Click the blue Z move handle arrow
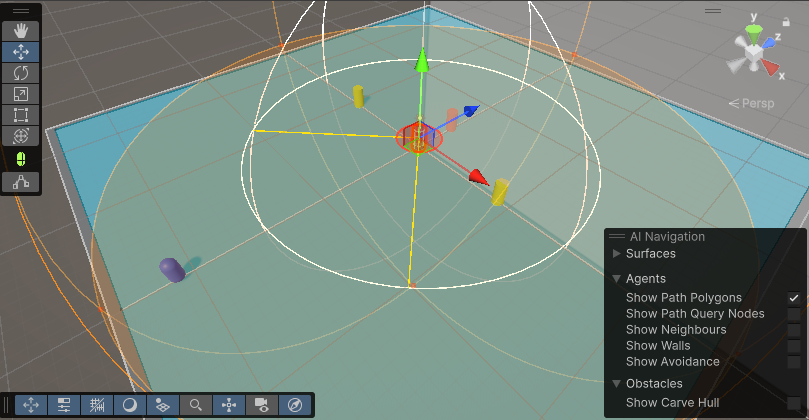Image resolution: width=809 pixels, height=420 pixels. [x=472, y=110]
